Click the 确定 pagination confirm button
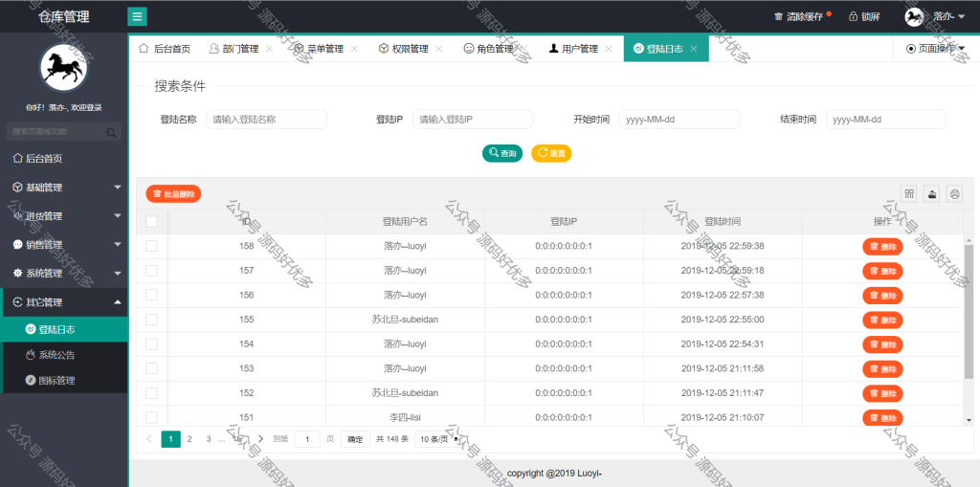The image size is (980, 487). pyautogui.click(x=355, y=439)
